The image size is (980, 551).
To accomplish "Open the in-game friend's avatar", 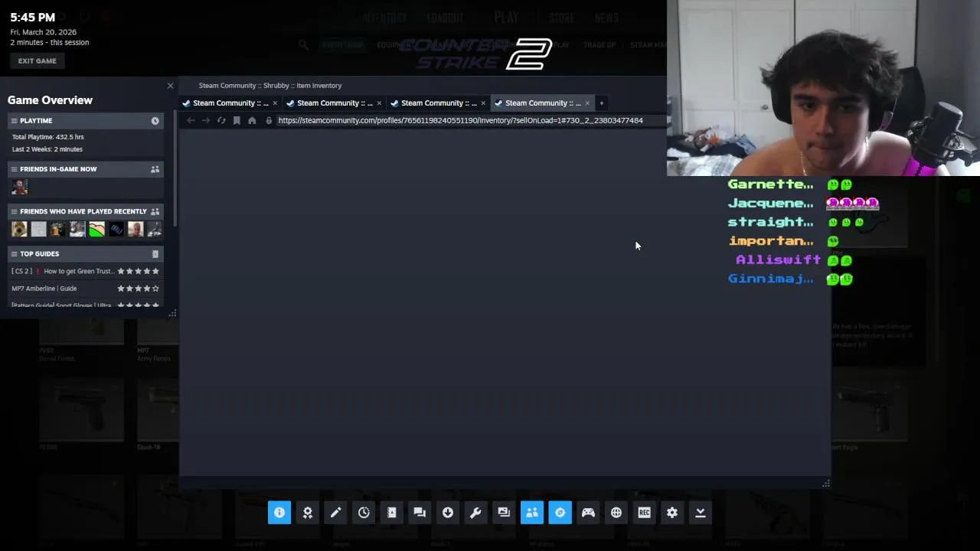I will pos(19,187).
